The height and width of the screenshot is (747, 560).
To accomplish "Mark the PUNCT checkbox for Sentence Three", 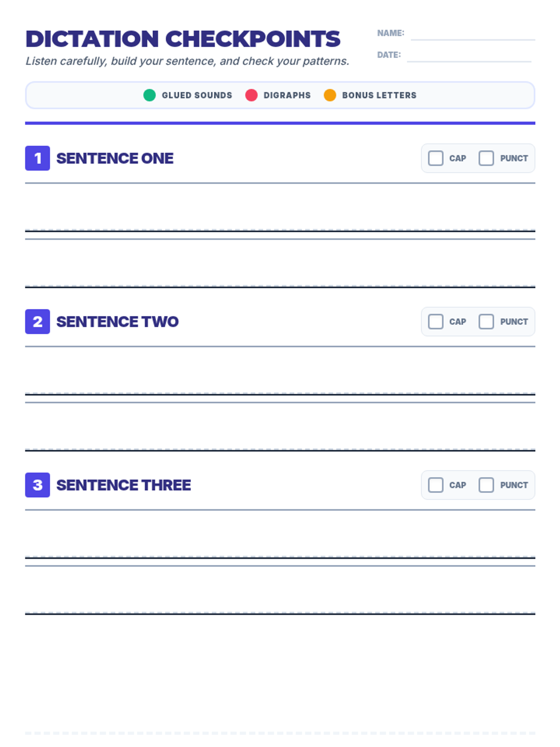I will point(486,485).
